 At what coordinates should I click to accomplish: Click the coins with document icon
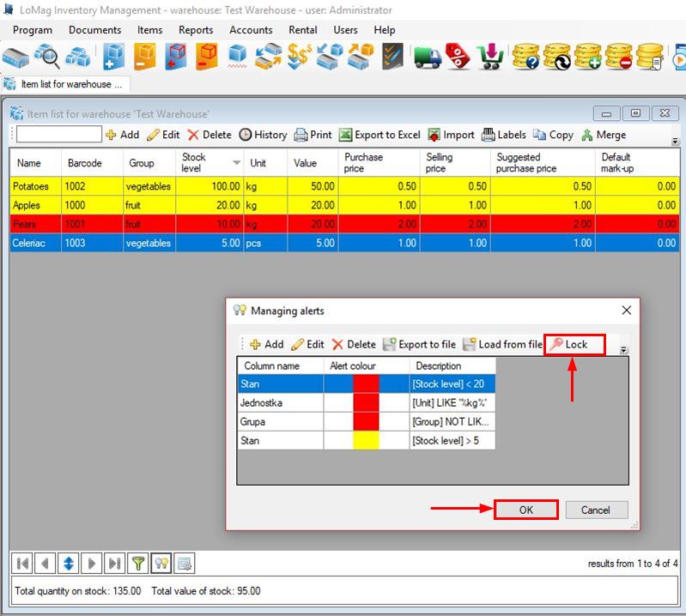pos(650,57)
